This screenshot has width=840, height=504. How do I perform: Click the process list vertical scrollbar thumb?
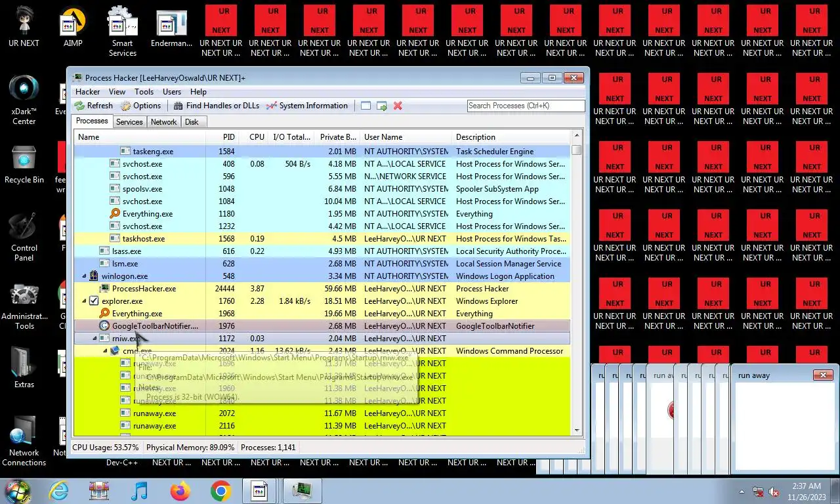[576, 150]
